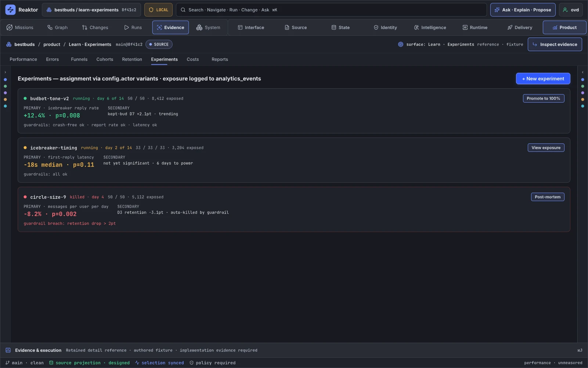Click the Inspect evidence button

tap(555, 44)
